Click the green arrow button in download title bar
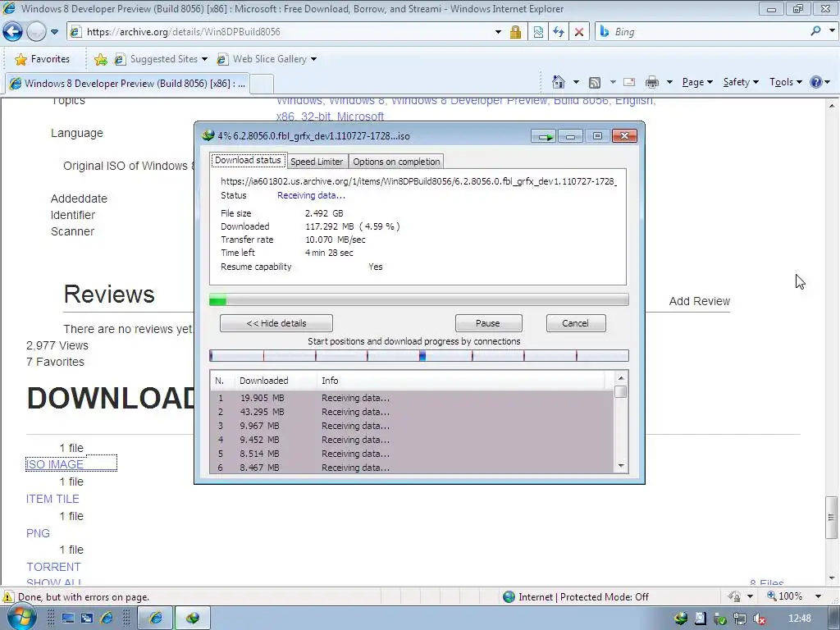 pyautogui.click(x=545, y=137)
